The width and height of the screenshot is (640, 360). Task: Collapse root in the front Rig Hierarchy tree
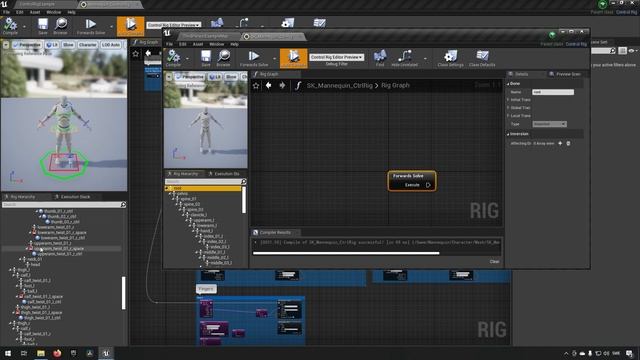pyautogui.click(x=167, y=188)
